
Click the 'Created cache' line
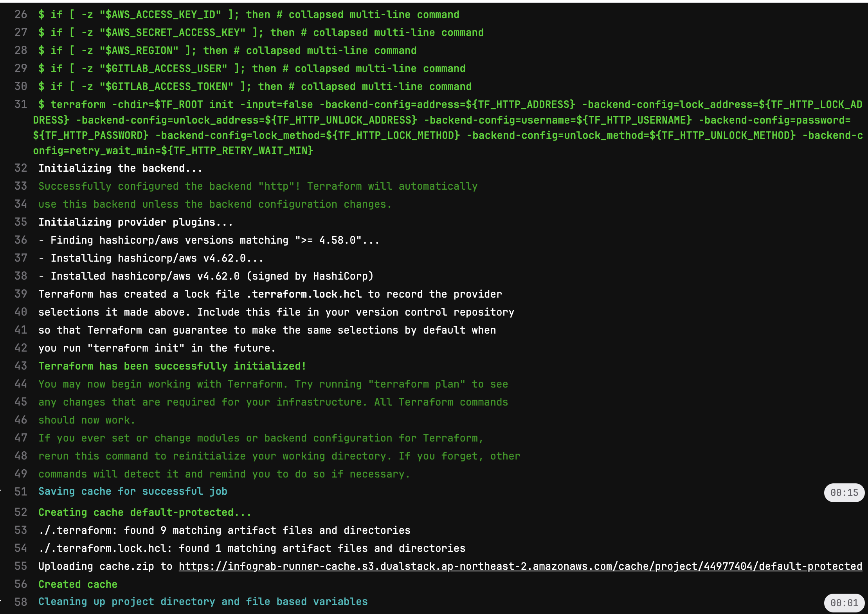(x=78, y=584)
